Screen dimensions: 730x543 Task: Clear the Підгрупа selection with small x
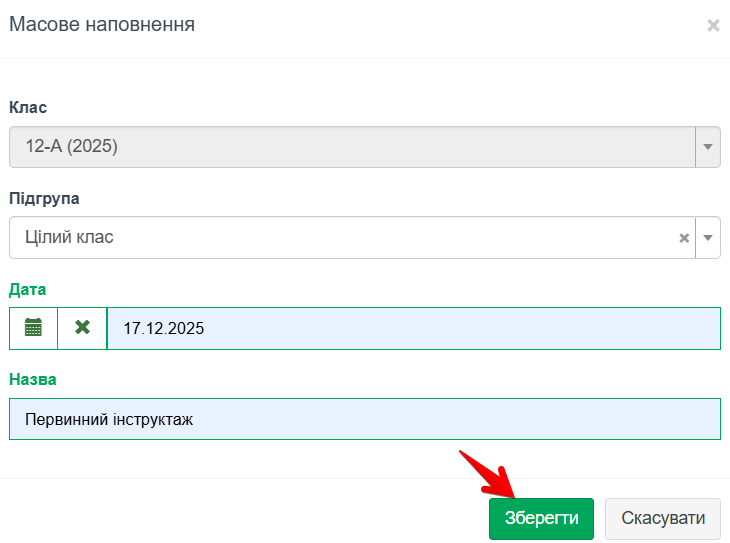click(684, 238)
